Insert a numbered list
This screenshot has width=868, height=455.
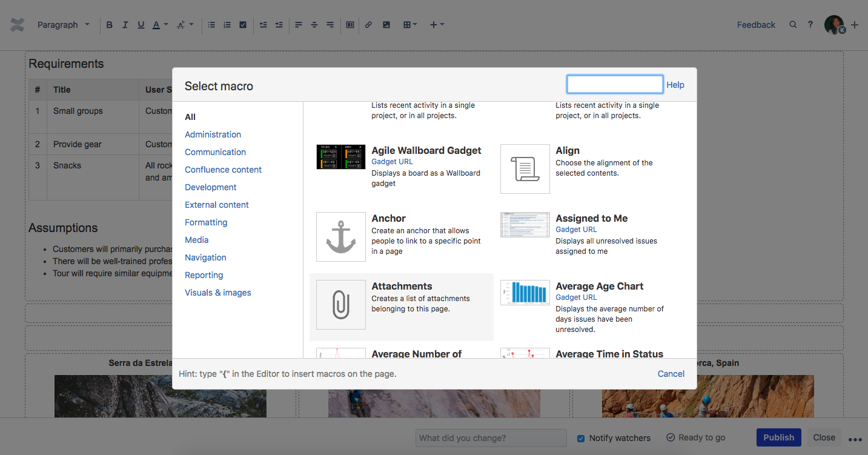[x=227, y=25]
